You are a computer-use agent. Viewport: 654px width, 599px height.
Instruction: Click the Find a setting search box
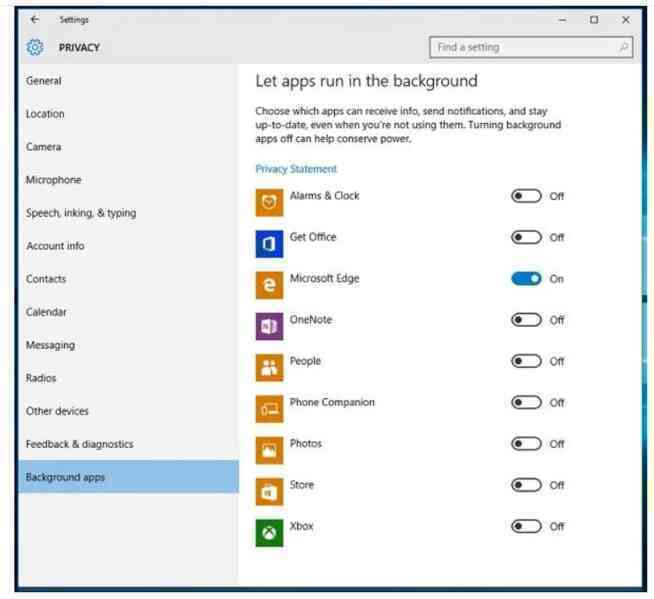531,47
